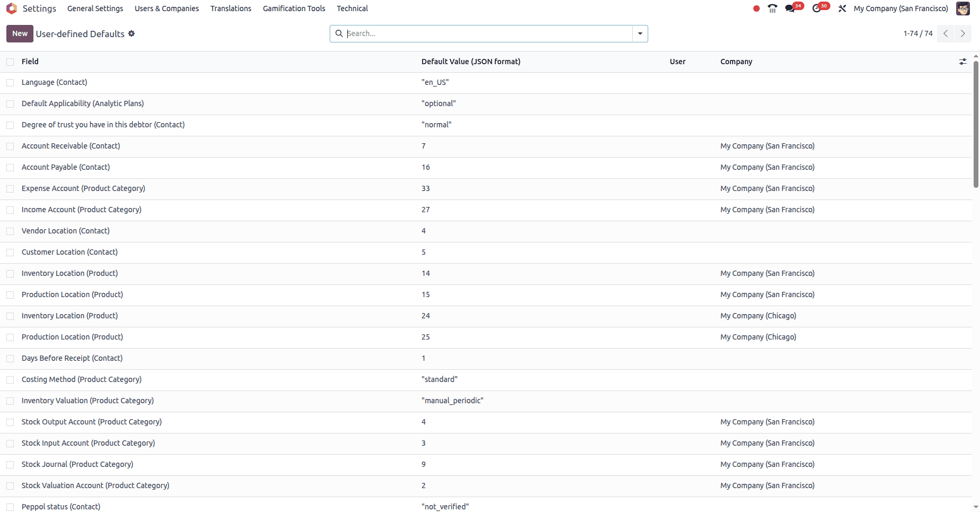980x512 pixels.
Task: Open Days Before Receipt (Contact) record
Action: click(x=72, y=358)
